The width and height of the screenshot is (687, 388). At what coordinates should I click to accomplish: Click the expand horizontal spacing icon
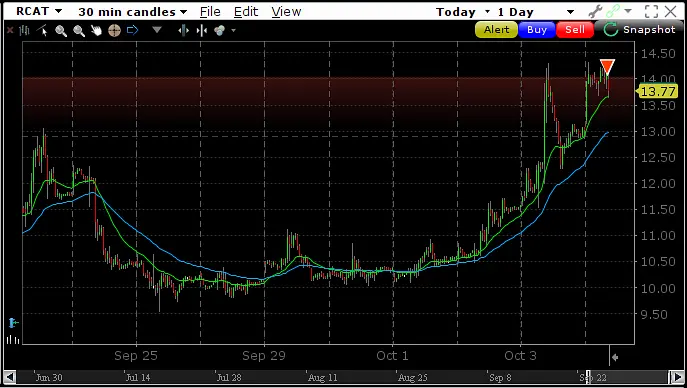click(x=184, y=30)
